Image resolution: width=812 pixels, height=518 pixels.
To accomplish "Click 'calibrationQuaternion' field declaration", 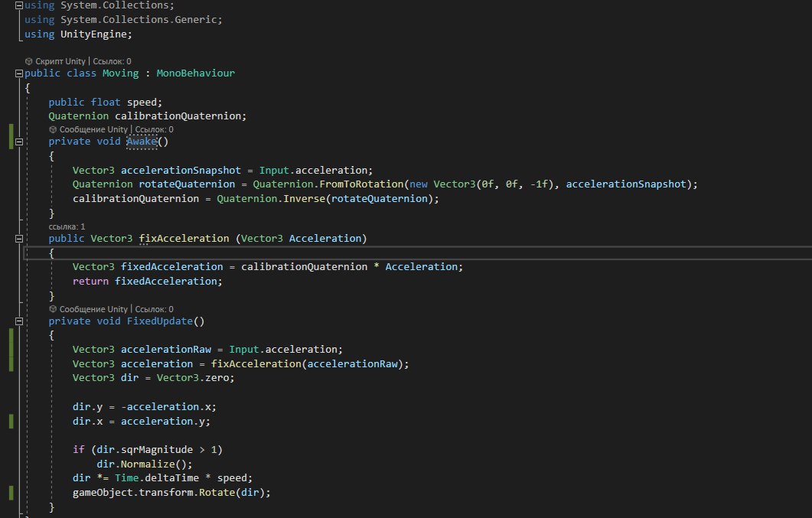I will (x=179, y=116).
